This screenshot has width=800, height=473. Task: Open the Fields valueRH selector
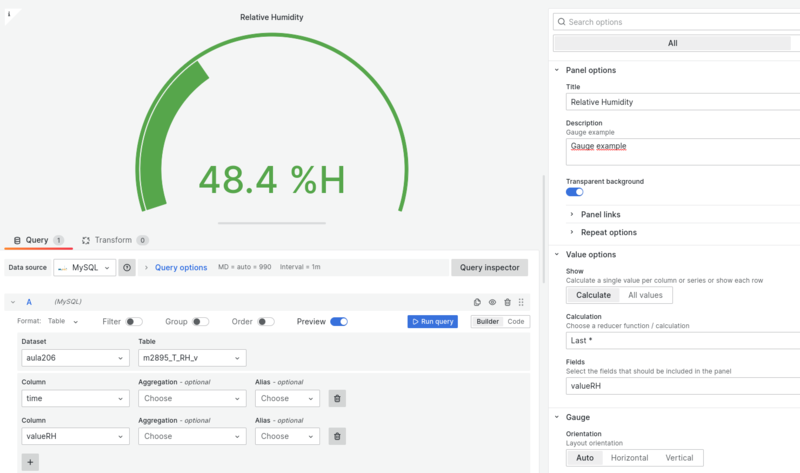pyautogui.click(x=683, y=386)
